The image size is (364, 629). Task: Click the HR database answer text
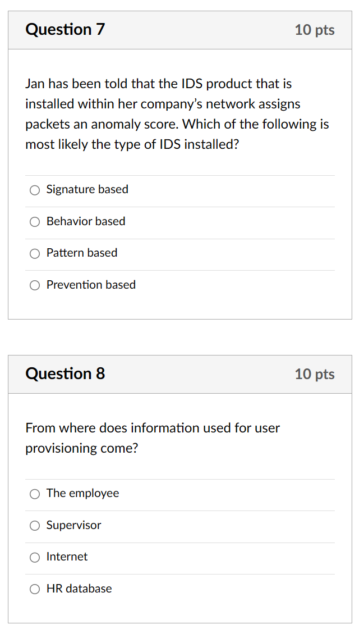coord(79,589)
